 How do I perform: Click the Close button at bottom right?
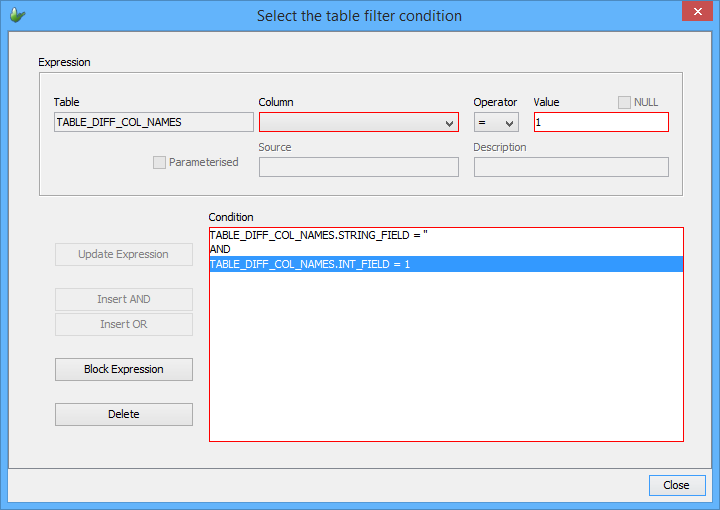point(676,485)
